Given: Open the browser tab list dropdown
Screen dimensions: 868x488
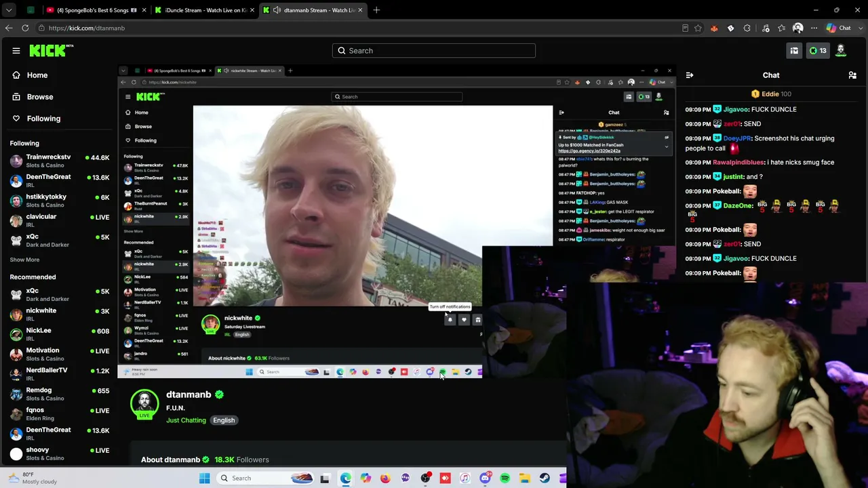Looking at the screenshot, I should [x=9, y=10].
